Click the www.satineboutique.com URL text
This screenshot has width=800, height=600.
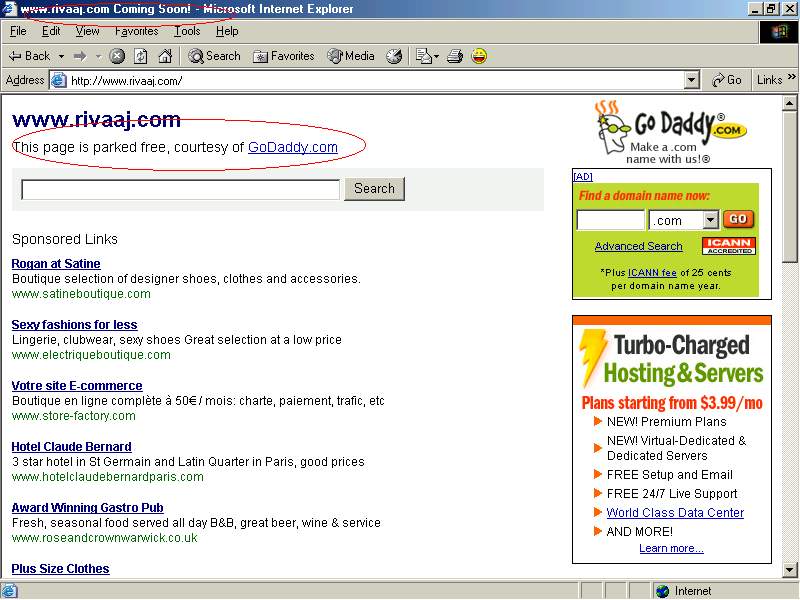(81, 294)
